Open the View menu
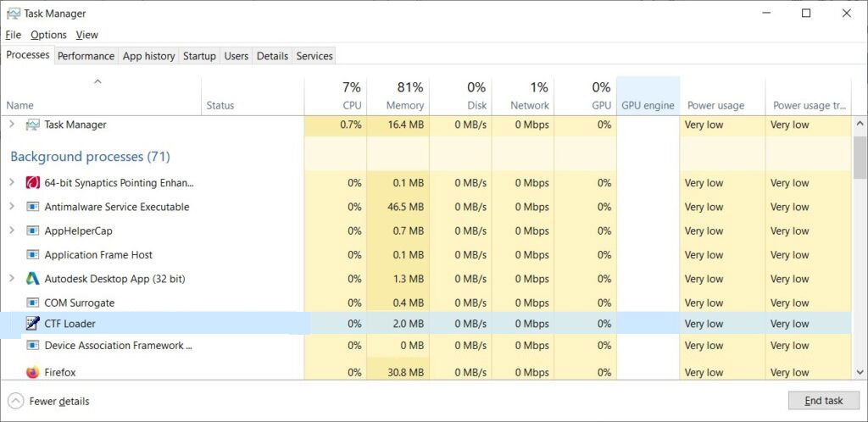The width and height of the screenshot is (868, 422). click(x=87, y=35)
